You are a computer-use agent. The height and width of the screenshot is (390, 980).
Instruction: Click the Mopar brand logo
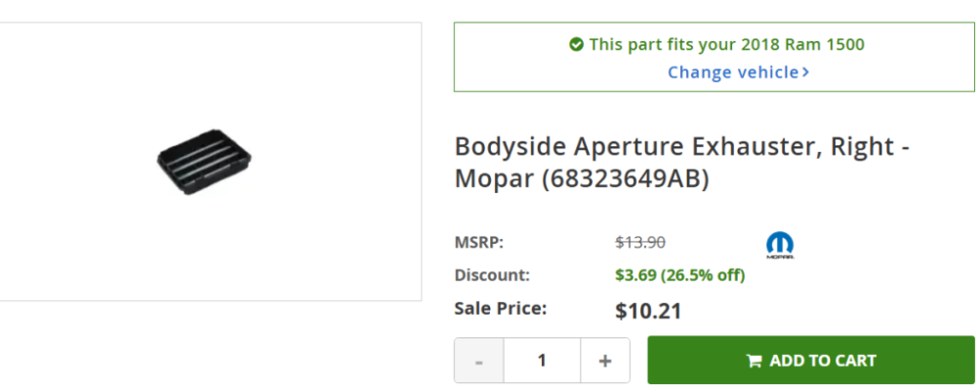coord(780,246)
